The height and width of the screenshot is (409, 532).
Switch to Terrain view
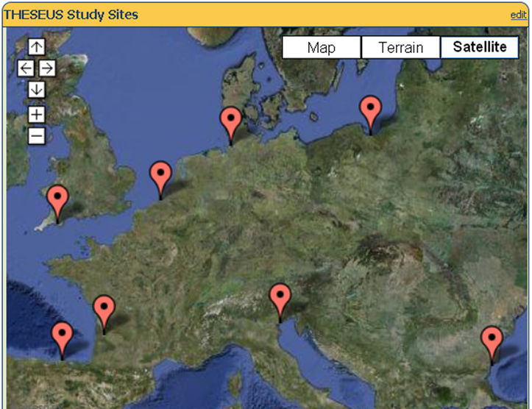pyautogui.click(x=400, y=48)
